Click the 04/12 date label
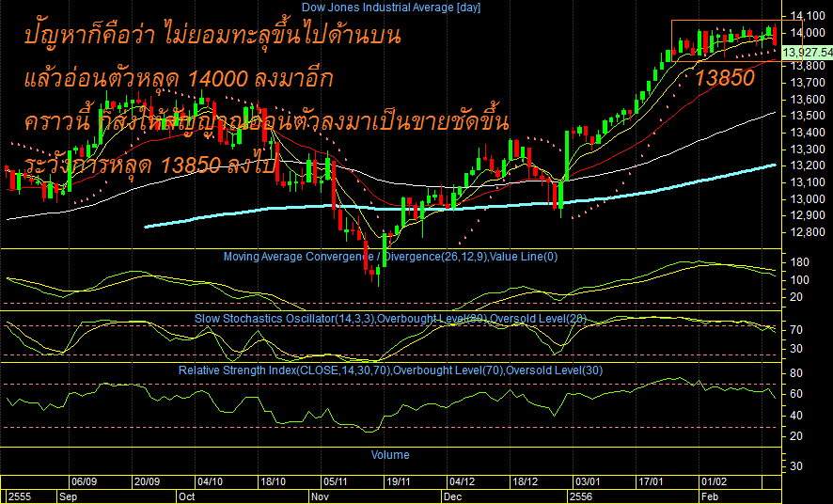833x504 pixels. 463,481
